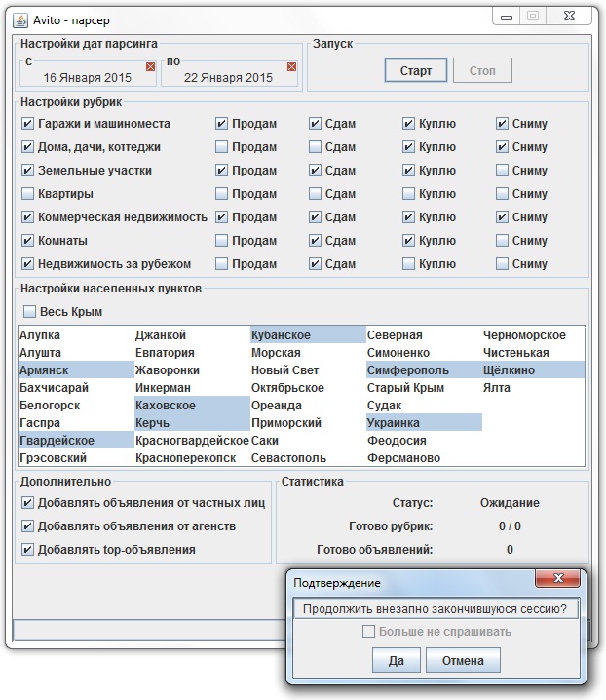Viewport: 606px width, 700px height.
Task: Check Сниму in the Земельные участки row
Action: pos(502,170)
